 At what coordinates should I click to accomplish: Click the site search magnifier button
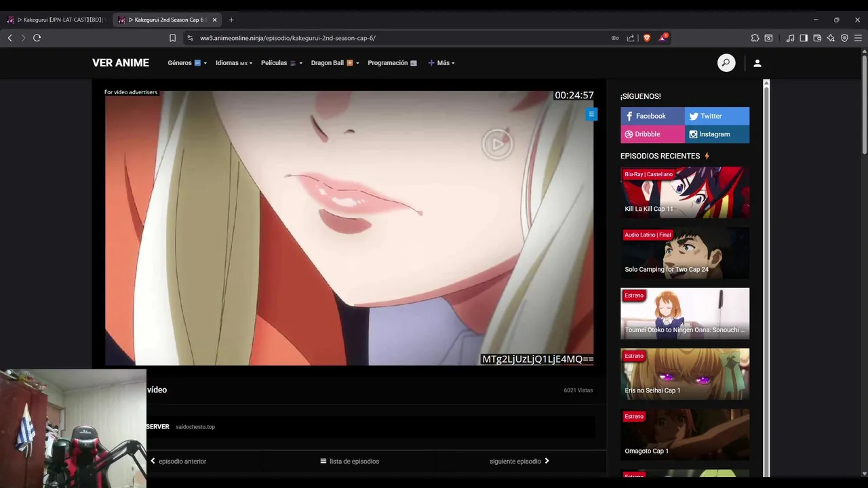(726, 63)
